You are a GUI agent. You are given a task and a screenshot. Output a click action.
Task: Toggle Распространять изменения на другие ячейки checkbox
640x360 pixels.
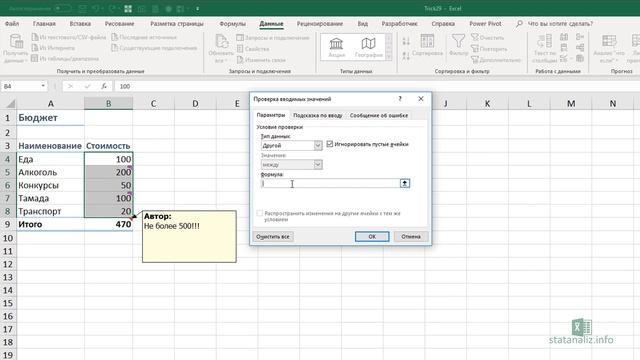click(x=260, y=213)
